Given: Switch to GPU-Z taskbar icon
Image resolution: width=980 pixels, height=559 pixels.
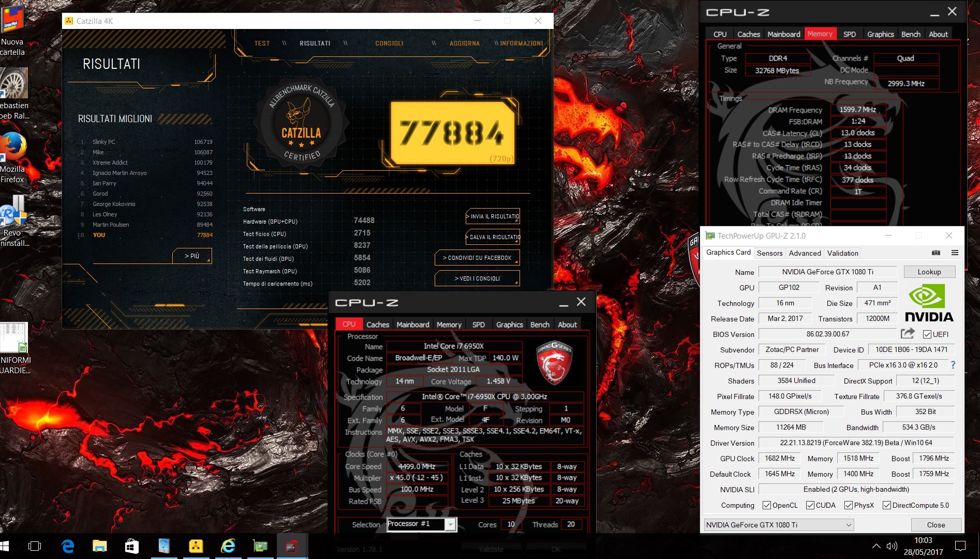Looking at the screenshot, I should click(x=260, y=546).
